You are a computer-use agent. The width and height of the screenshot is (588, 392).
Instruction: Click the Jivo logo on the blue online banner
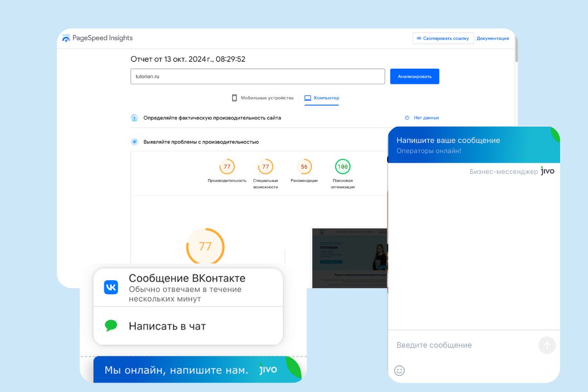tap(268, 369)
